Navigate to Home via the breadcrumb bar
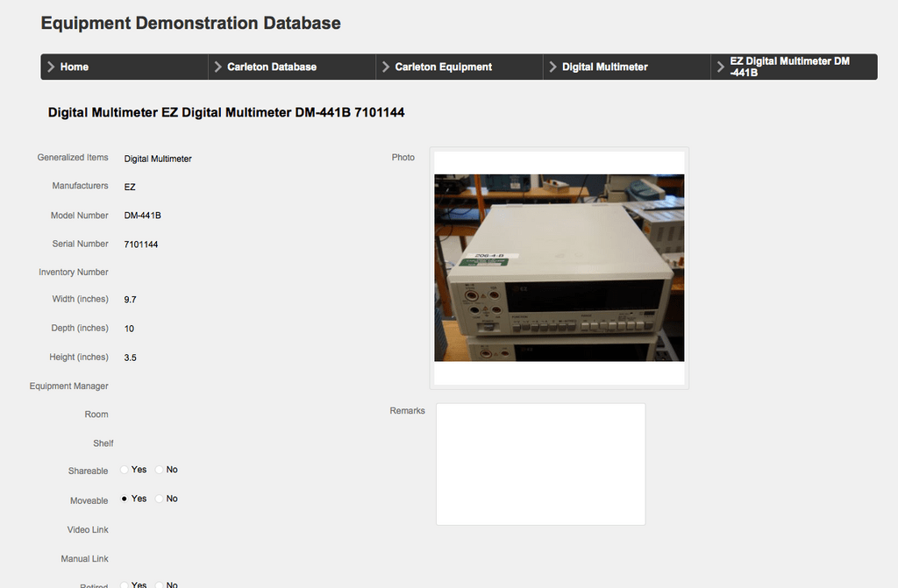This screenshot has height=588, width=898. [75, 67]
